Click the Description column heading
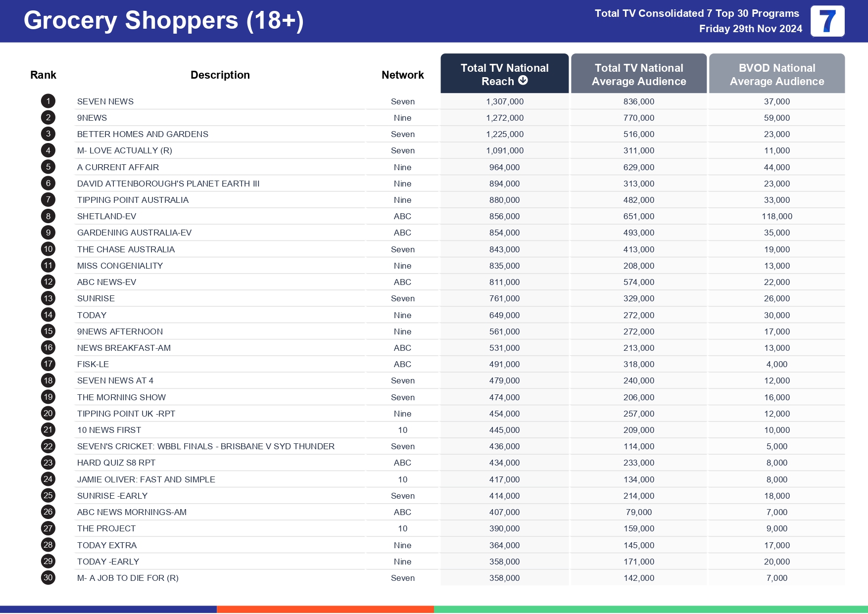The width and height of the screenshot is (868, 614). point(220,75)
